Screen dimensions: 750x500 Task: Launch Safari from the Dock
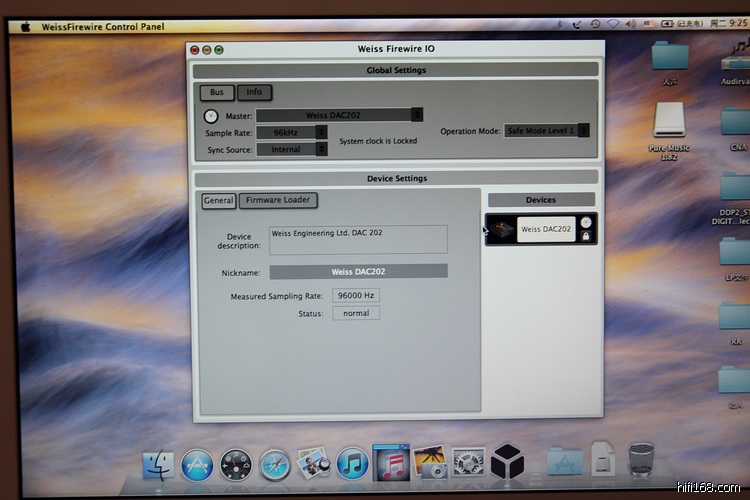click(274, 464)
